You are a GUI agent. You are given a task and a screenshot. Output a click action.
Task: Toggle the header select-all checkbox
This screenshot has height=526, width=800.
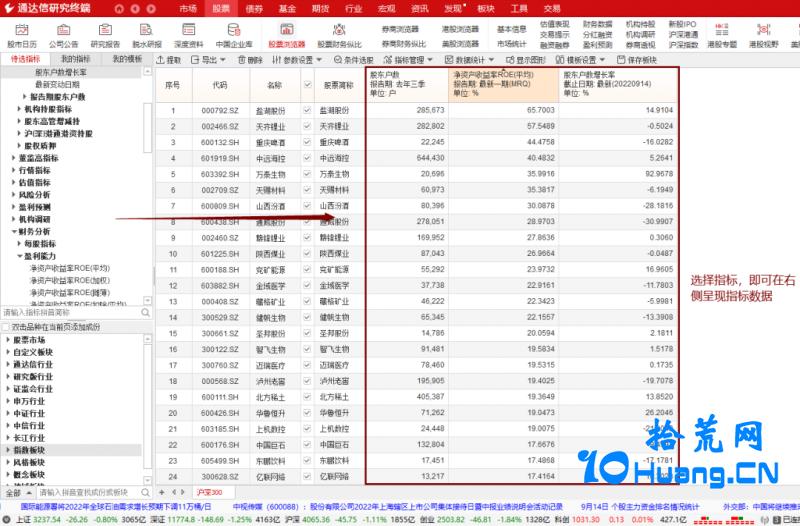click(x=308, y=85)
